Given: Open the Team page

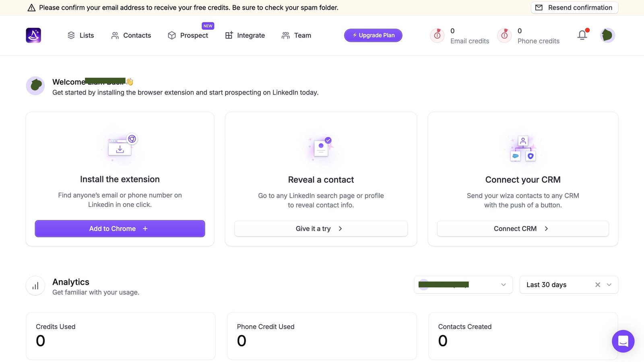Looking at the screenshot, I should (296, 35).
